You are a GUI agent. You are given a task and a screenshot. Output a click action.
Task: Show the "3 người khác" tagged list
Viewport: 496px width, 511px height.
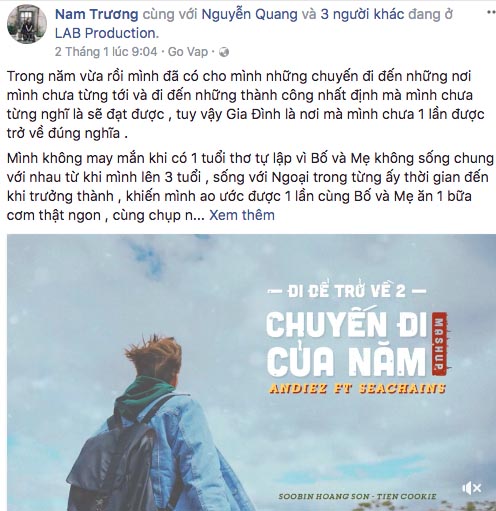pyautogui.click(x=362, y=14)
